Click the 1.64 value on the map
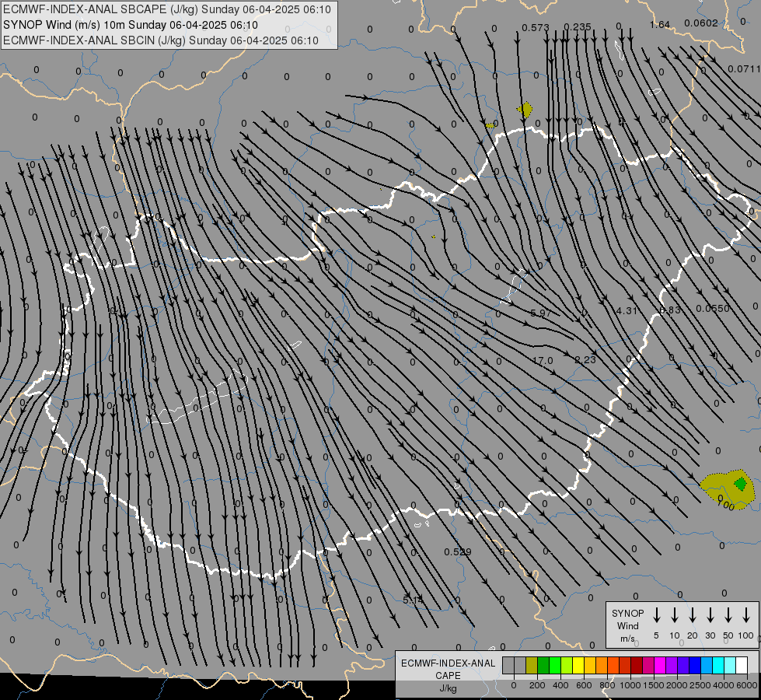Image resolution: width=761 pixels, height=700 pixels. tap(660, 24)
